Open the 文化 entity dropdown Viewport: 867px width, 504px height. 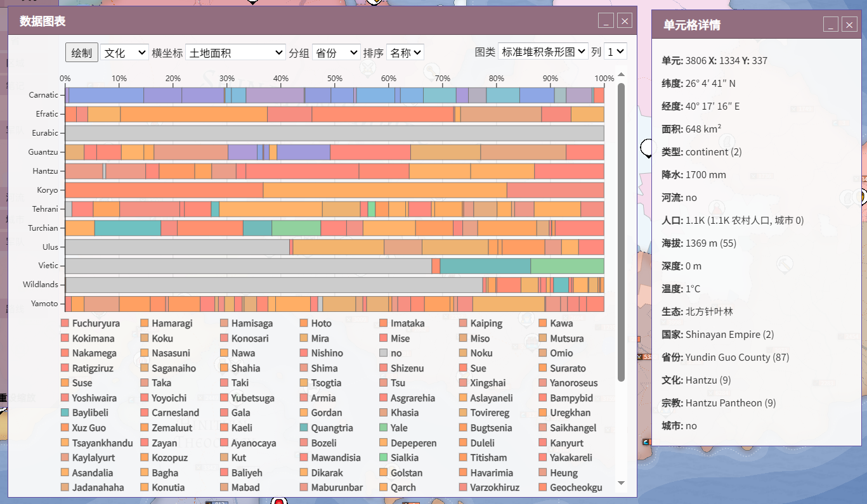click(124, 53)
